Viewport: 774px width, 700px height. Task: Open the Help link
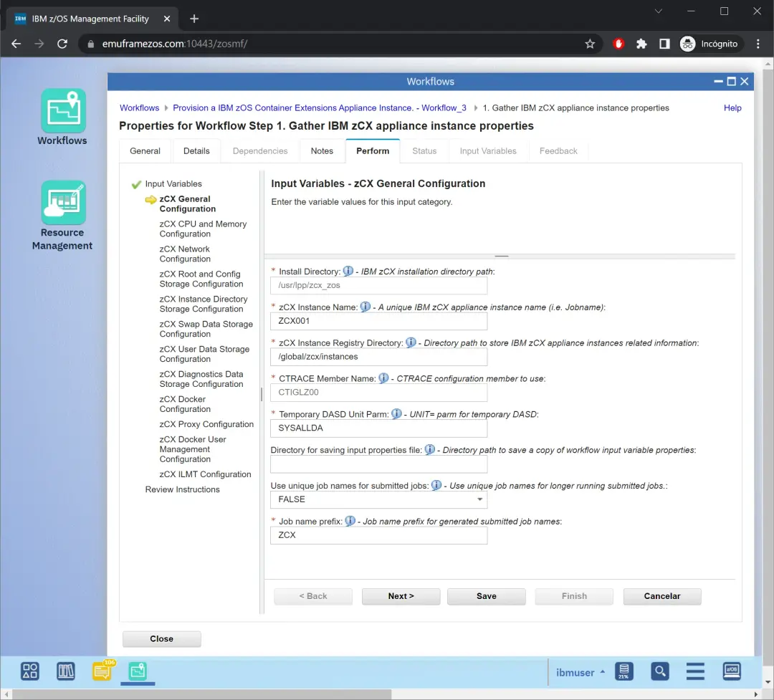(x=732, y=107)
